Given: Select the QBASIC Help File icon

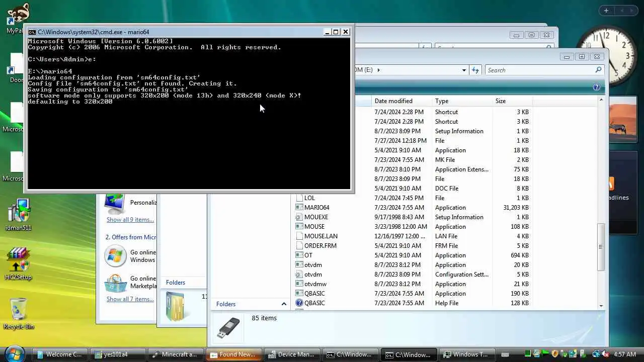Looking at the screenshot, I should (299, 303).
